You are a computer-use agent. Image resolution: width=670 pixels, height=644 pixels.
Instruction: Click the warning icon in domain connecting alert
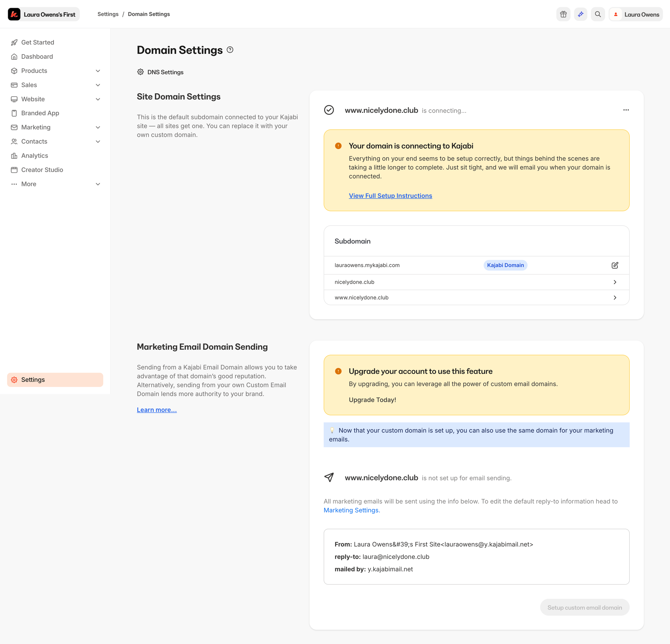tap(338, 146)
